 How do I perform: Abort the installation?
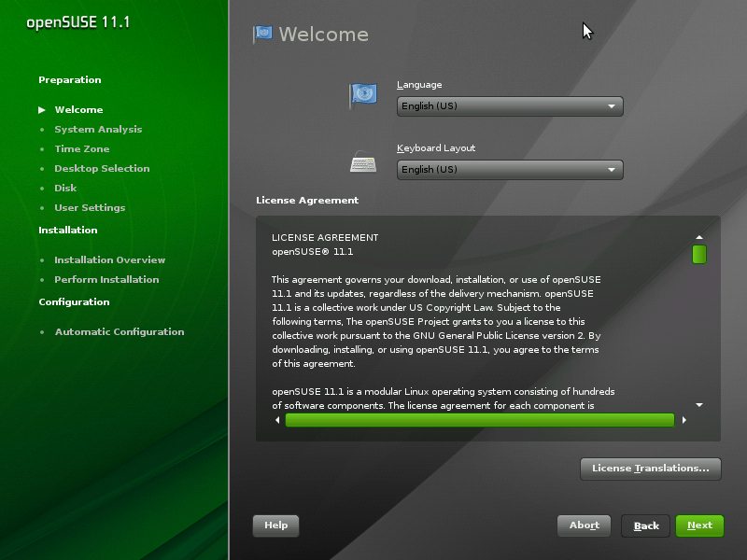tap(585, 525)
